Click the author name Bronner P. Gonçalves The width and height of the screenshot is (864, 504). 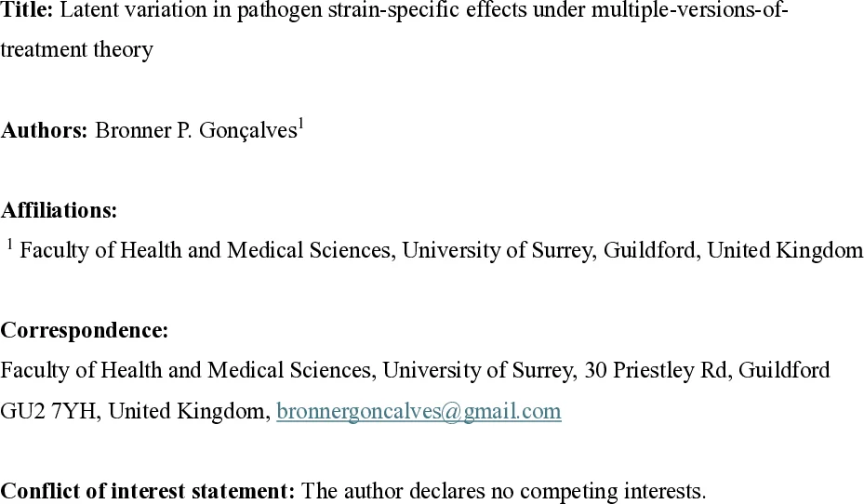(x=195, y=130)
